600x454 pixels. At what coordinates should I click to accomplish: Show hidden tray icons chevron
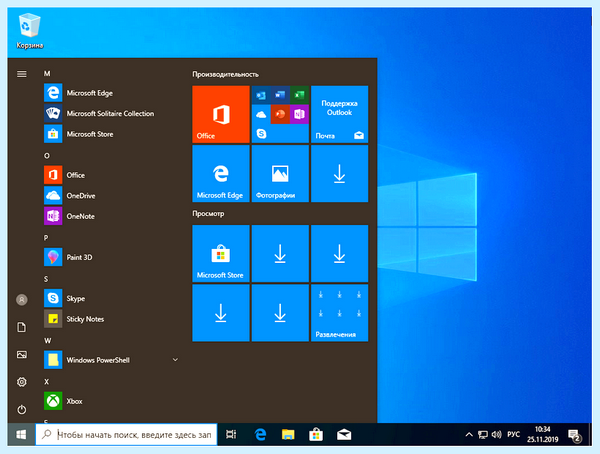469,434
